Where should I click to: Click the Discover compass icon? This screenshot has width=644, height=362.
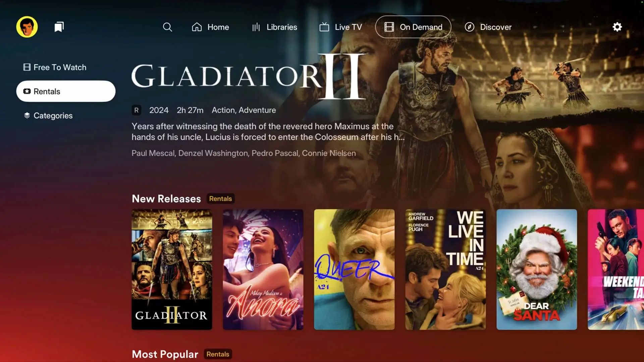tap(470, 27)
